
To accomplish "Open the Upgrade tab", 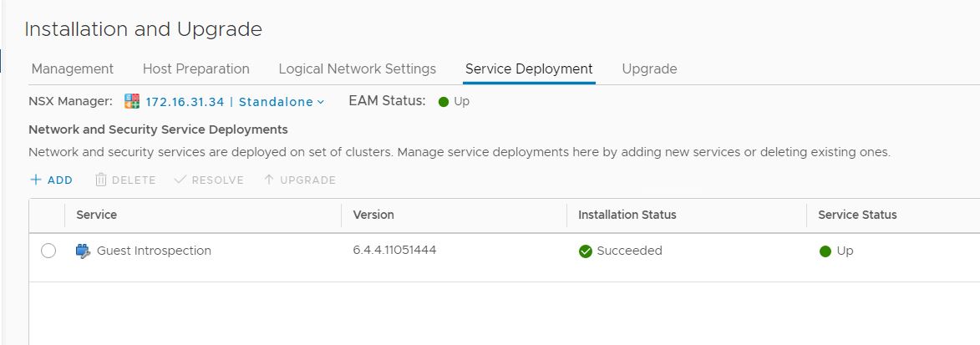I will (x=649, y=68).
